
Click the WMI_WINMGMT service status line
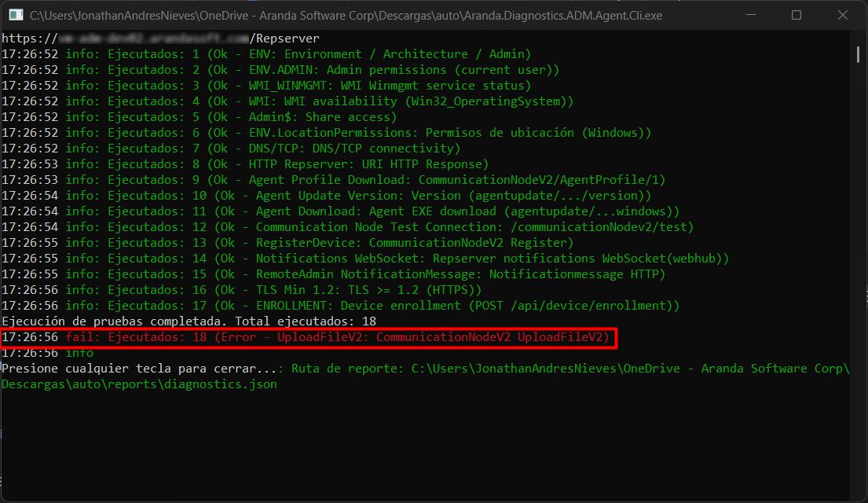[x=298, y=86]
